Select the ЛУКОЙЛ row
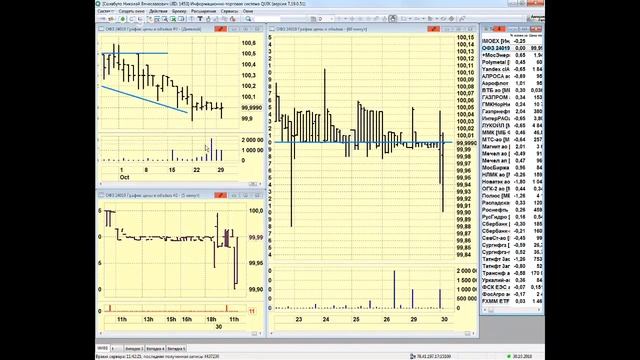 click(512, 125)
